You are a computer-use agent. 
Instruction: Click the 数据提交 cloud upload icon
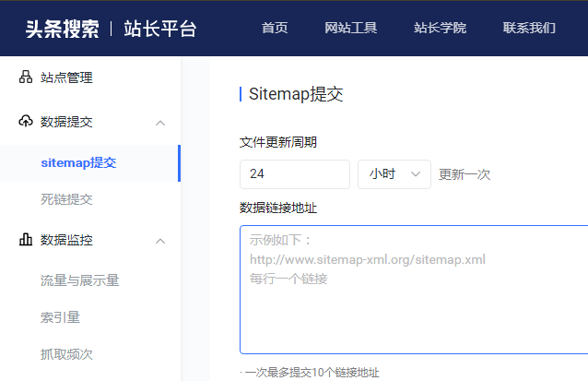pyautogui.click(x=26, y=122)
